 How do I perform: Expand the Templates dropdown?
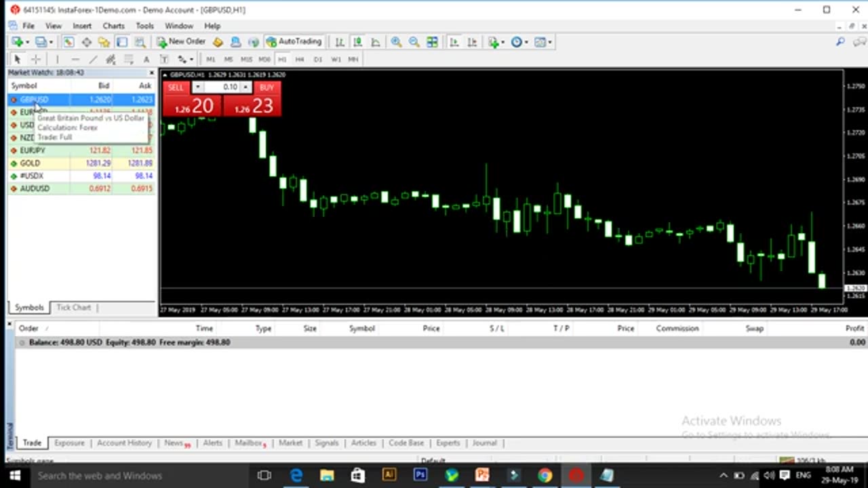[x=550, y=42]
